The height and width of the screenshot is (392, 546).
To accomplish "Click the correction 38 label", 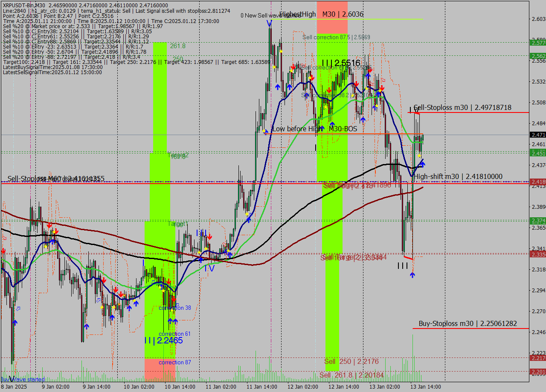I will tap(175, 308).
